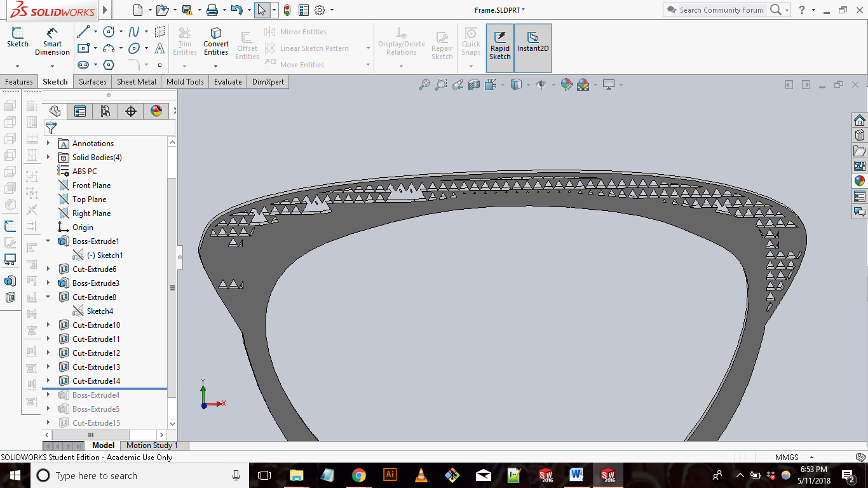868x488 pixels.
Task: Open the Design Library task pane icon
Action: [x=860, y=135]
